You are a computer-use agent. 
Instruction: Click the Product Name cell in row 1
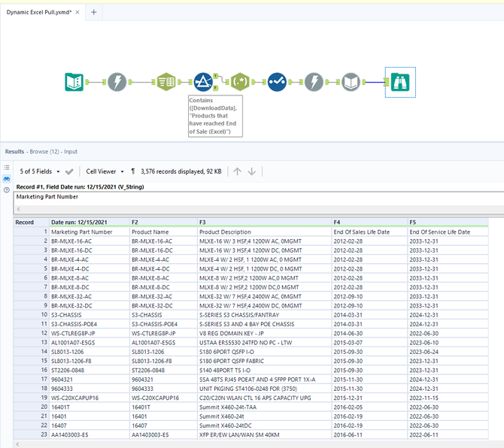[x=163, y=232]
